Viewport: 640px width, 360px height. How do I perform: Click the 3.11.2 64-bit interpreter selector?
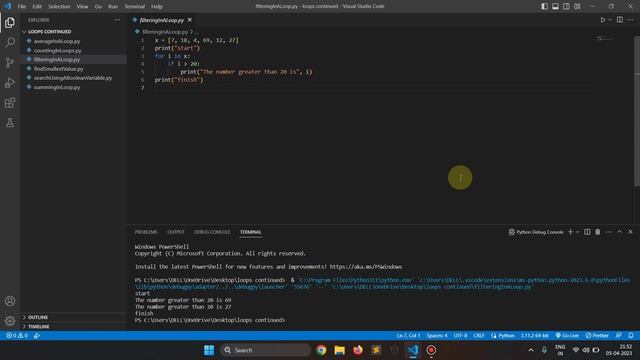[x=534, y=336]
